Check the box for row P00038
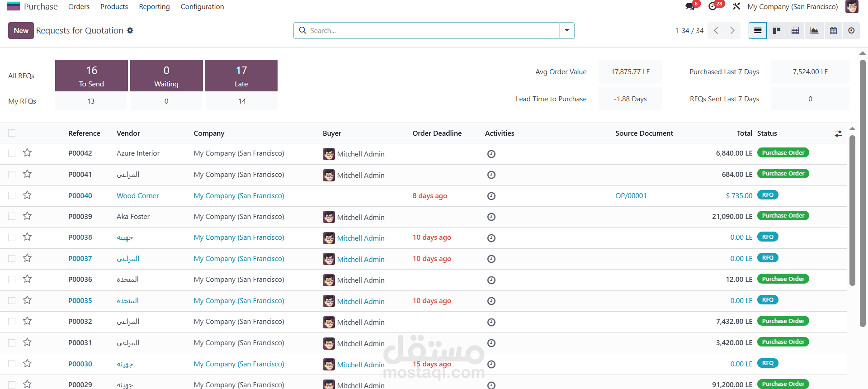Screen dimensions: 868x389 pyautogui.click(x=12, y=237)
